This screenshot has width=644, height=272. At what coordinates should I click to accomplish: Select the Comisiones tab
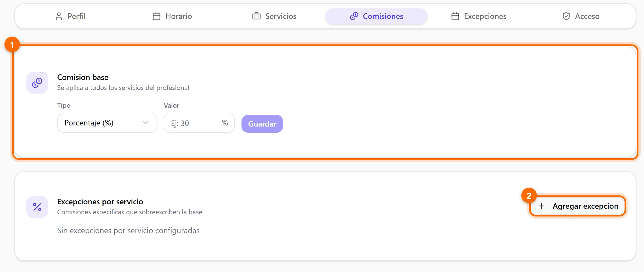[376, 16]
